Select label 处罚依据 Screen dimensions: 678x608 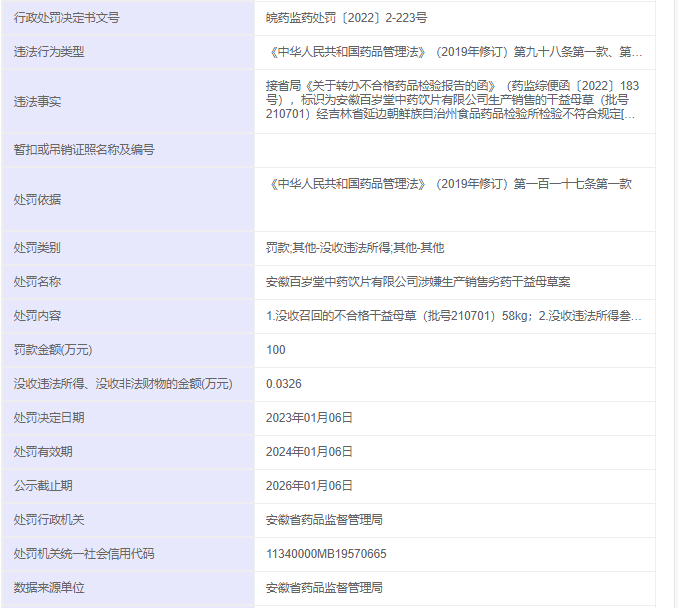tap(37, 199)
